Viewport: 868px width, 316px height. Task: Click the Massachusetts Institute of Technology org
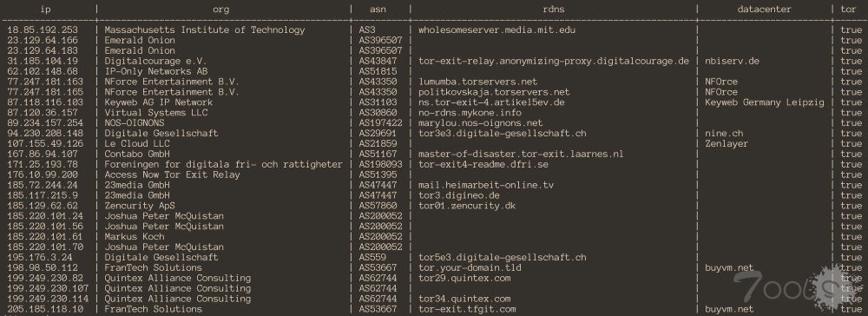[205, 30]
